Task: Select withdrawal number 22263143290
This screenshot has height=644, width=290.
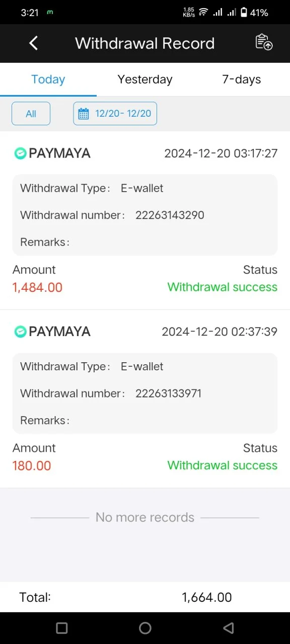Action: point(170,215)
